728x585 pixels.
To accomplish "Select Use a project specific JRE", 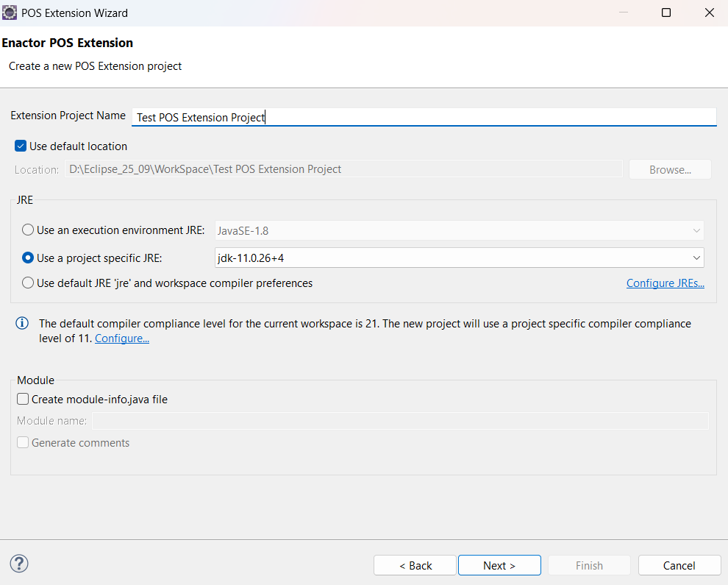I will pos(28,258).
